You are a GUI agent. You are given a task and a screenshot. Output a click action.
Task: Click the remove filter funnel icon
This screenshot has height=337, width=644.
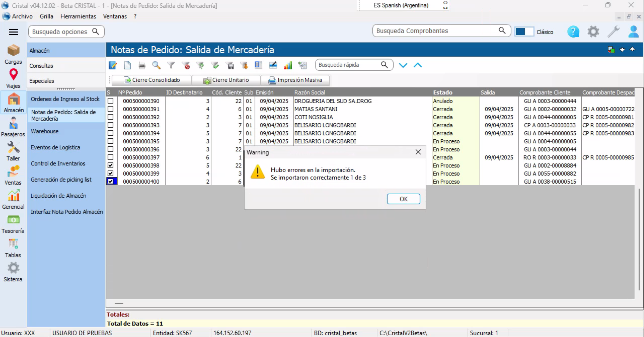pyautogui.click(x=186, y=65)
